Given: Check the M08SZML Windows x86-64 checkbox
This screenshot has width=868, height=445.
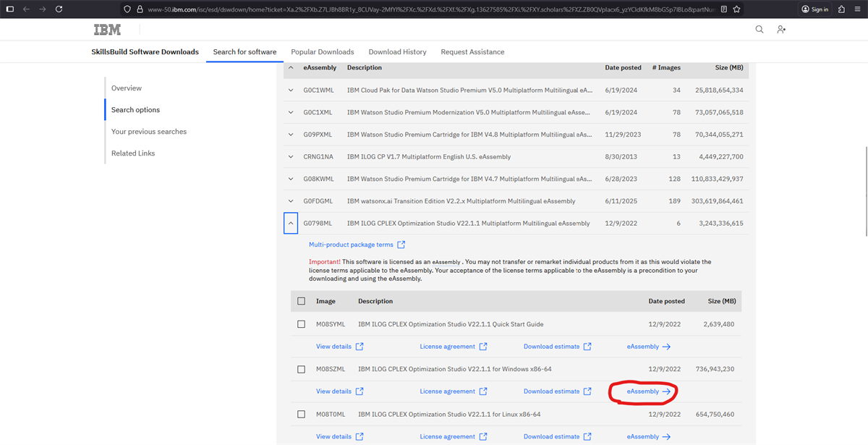Looking at the screenshot, I should pos(302,369).
